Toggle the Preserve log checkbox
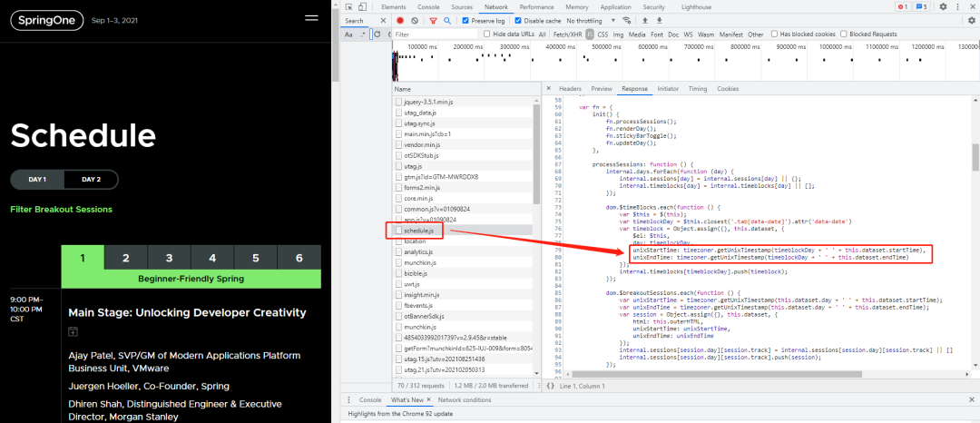Viewport: 980px width, 423px height. point(465,21)
